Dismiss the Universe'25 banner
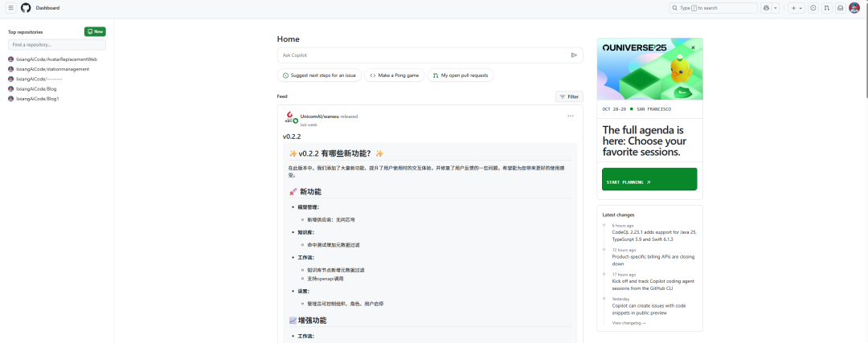Screen dimensions: 868x343 click(x=693, y=47)
